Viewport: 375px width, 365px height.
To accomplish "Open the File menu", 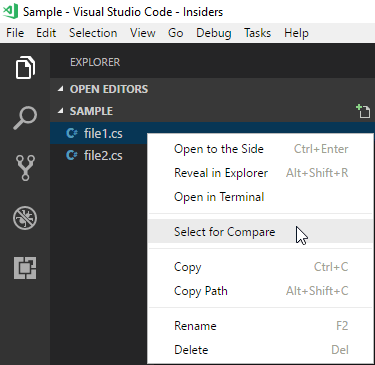I will 15,33.
